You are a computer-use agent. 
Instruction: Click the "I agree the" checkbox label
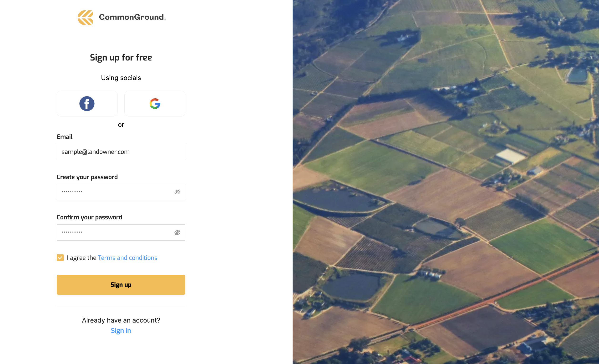point(81,258)
